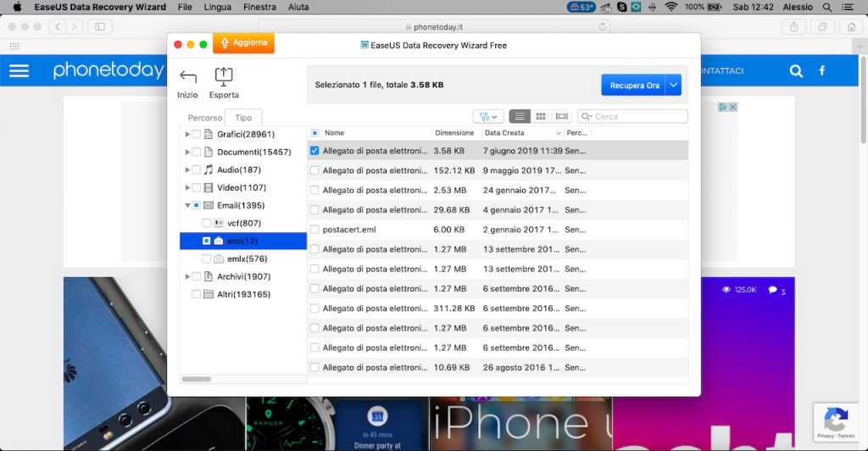868x451 pixels.
Task: Switch to grid thumbnail view icon
Action: (x=541, y=116)
